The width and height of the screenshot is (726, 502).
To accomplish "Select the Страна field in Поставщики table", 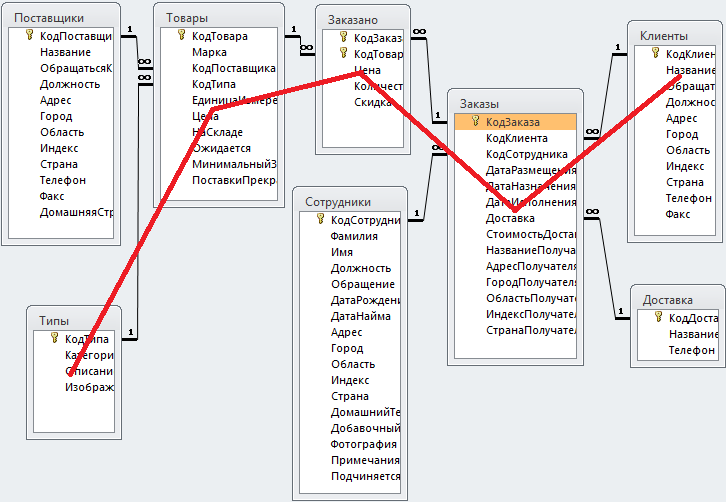I will 61,164.
